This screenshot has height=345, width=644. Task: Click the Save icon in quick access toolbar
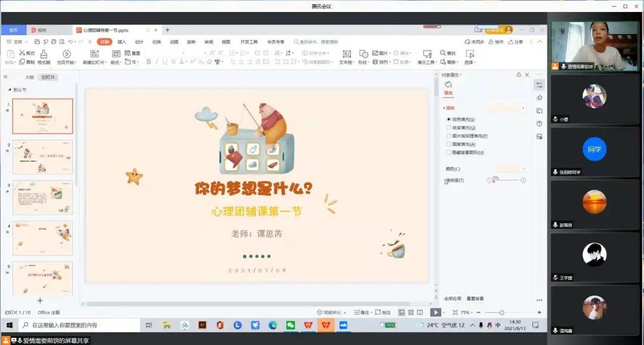pyautogui.click(x=38, y=42)
